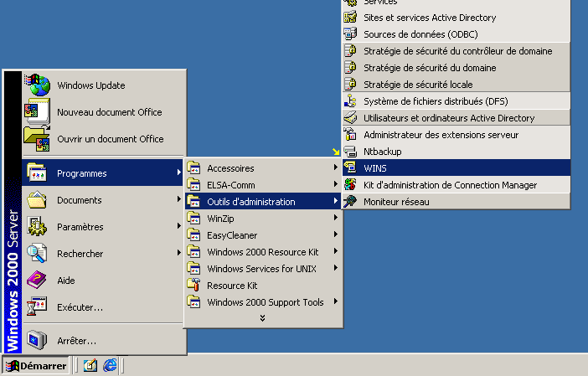Open Outils d'administration menu entry
This screenshot has height=376, width=588.
click(x=262, y=202)
